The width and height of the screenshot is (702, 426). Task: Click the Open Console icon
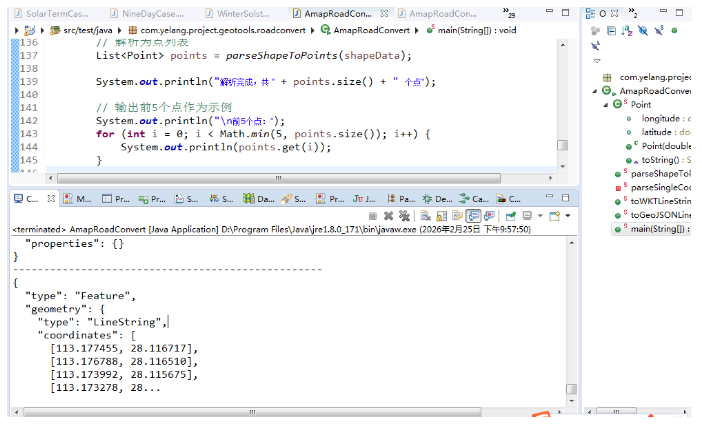[x=555, y=216]
